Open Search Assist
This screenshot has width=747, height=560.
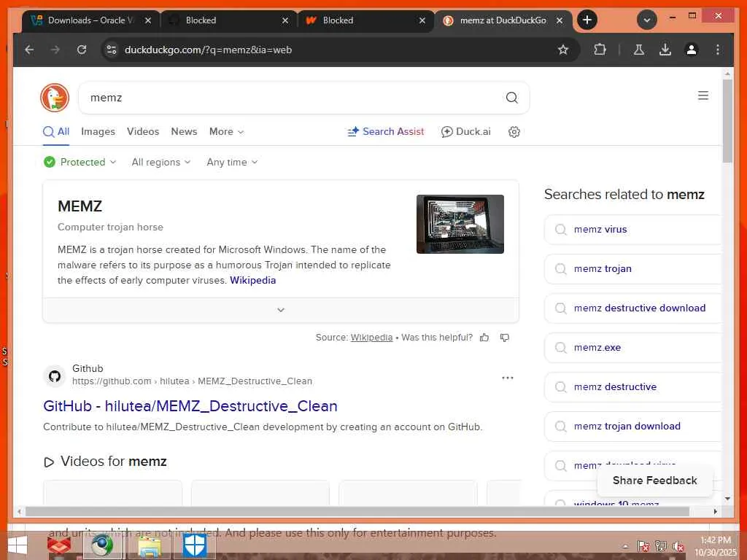(x=385, y=132)
